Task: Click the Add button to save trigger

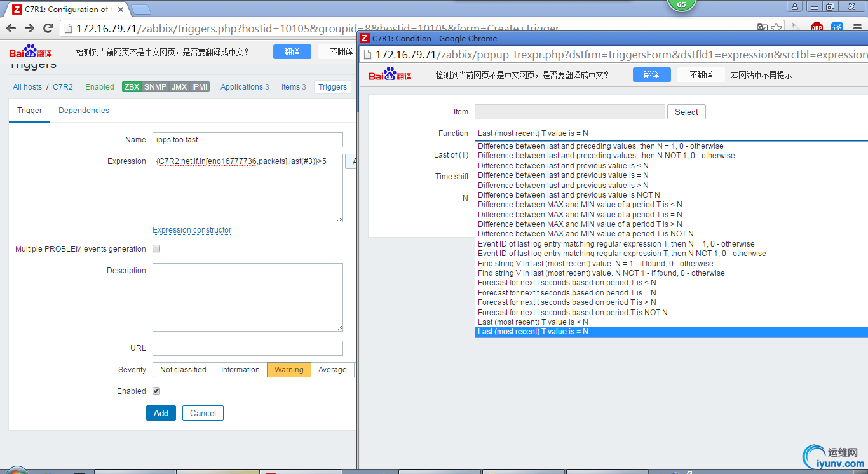Action: pos(161,412)
